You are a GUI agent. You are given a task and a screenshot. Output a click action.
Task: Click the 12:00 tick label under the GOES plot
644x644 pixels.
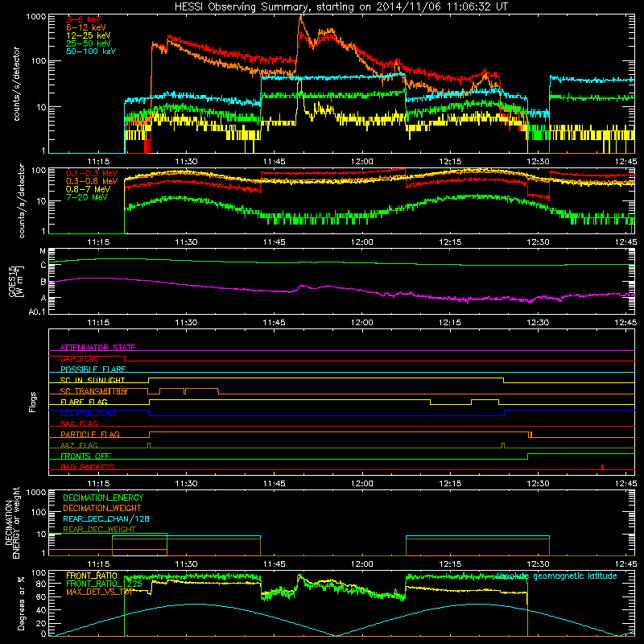361,323
